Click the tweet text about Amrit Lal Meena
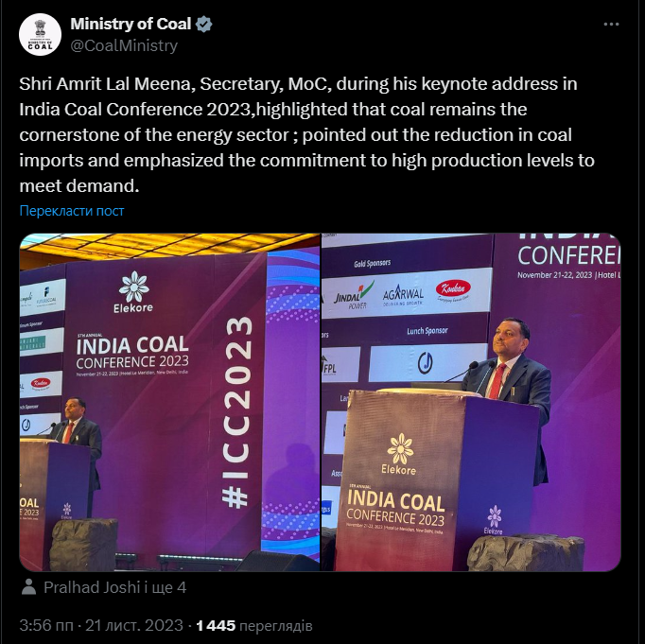The image size is (645, 644). pos(306,134)
